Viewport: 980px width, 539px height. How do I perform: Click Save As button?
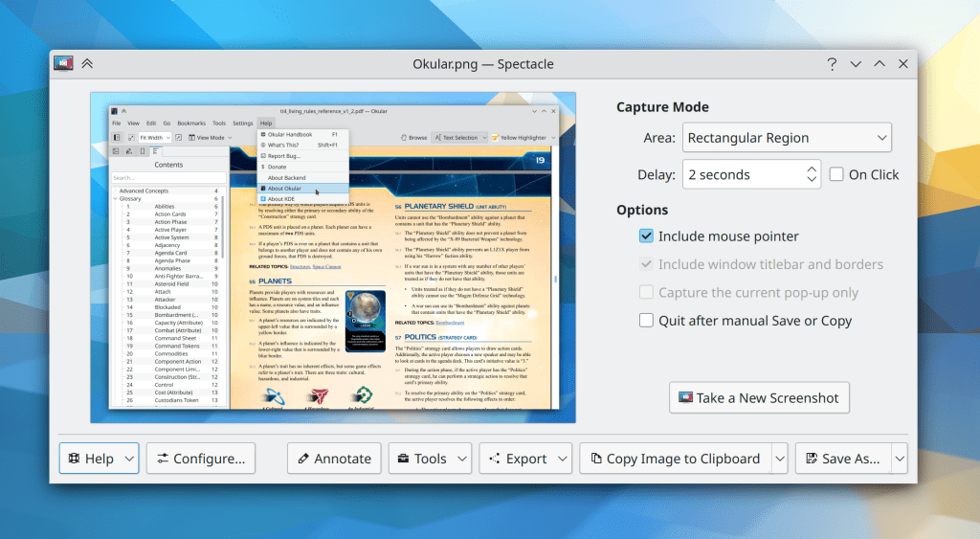(x=841, y=459)
